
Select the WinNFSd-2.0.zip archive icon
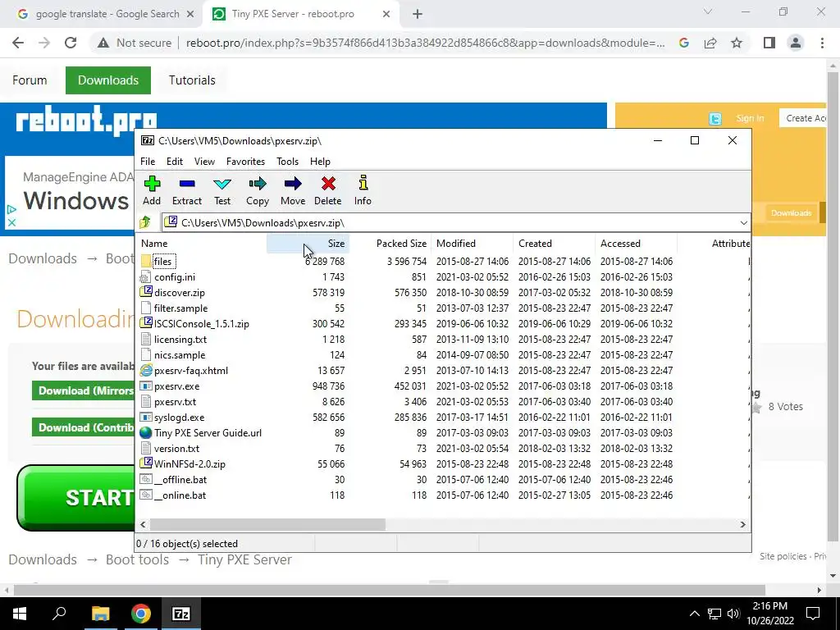[146, 463]
